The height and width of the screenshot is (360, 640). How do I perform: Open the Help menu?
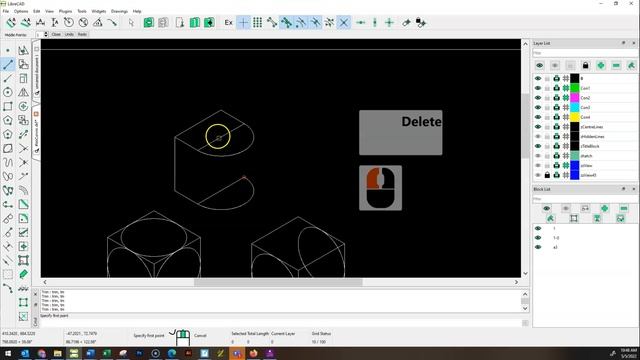click(x=137, y=11)
